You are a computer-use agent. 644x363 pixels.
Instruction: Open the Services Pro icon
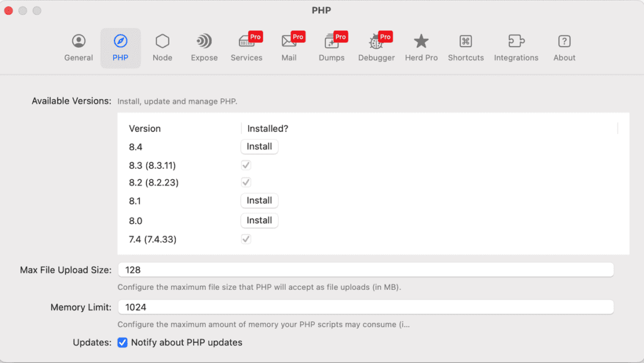[x=247, y=42]
